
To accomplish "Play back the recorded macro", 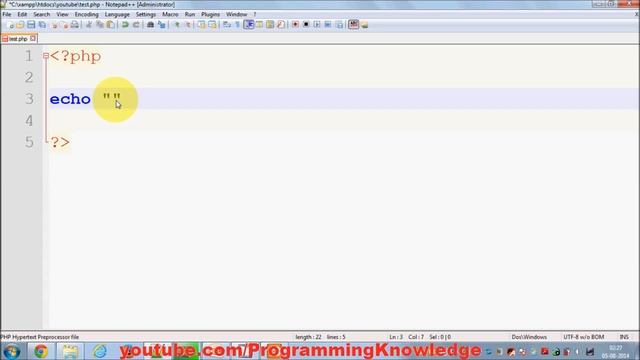I will [x=317, y=25].
